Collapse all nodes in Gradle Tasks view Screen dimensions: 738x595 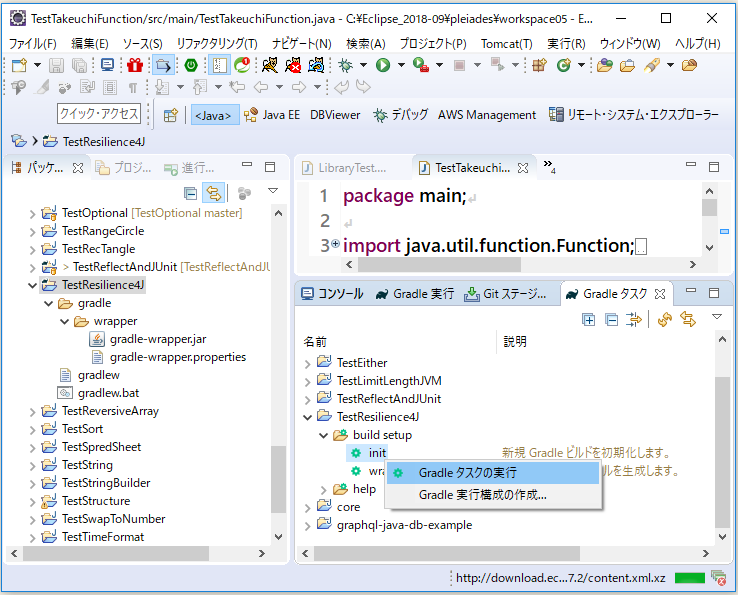pyautogui.click(x=611, y=320)
